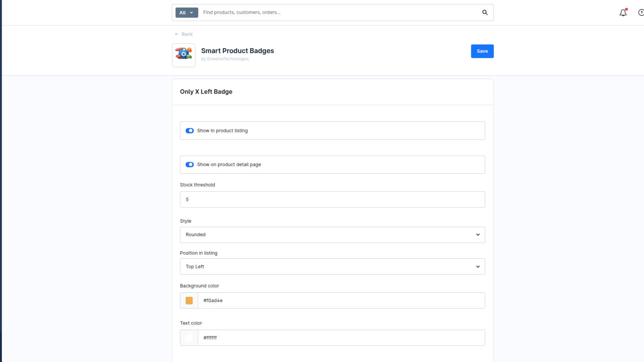Open the white Text color swatch

189,338
